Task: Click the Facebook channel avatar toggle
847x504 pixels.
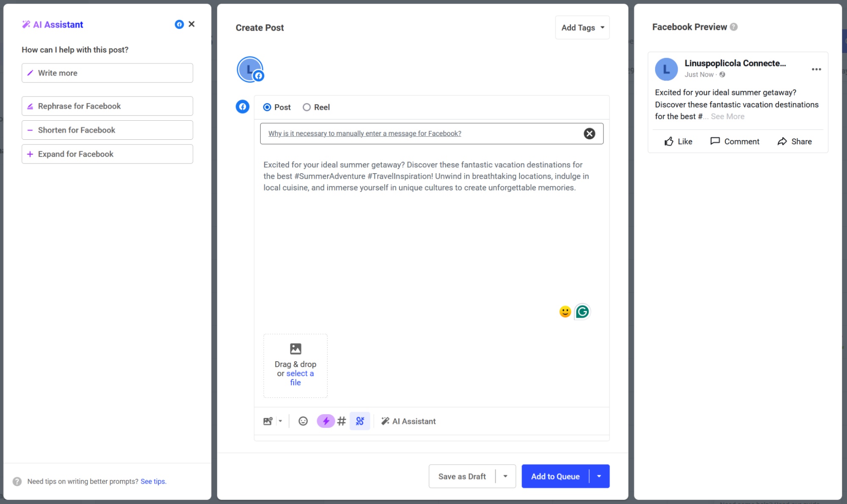Action: (x=242, y=107)
